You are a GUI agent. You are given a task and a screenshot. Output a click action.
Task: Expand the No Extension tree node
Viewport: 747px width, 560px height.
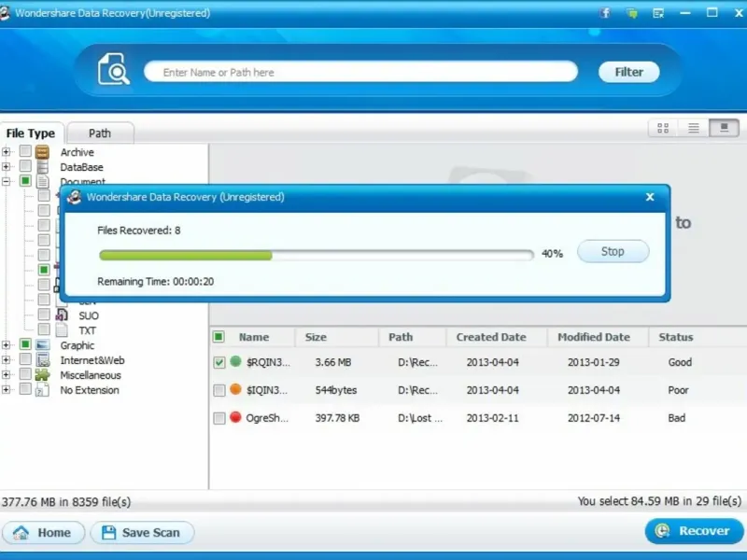coord(6,389)
